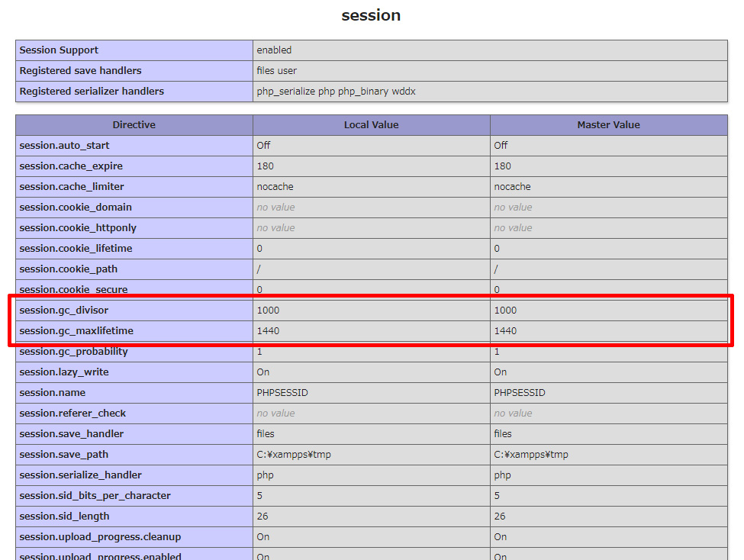
Task: Click session.sid_length master value 26
Action: 500,517
